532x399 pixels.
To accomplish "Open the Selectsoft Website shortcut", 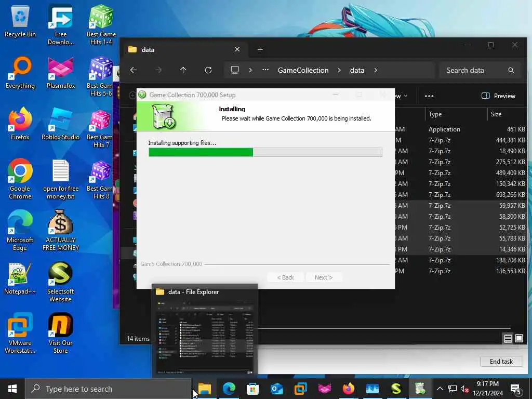I will [61, 282].
